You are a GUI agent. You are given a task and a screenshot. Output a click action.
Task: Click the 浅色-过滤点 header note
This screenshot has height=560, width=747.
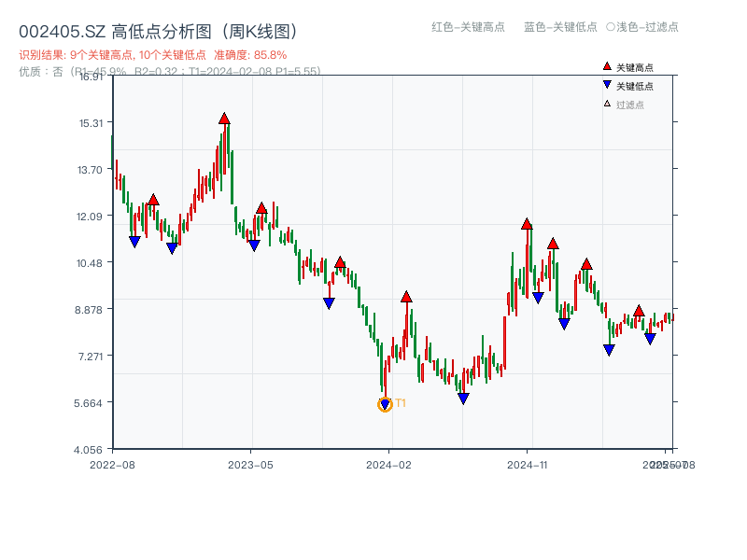(642, 27)
